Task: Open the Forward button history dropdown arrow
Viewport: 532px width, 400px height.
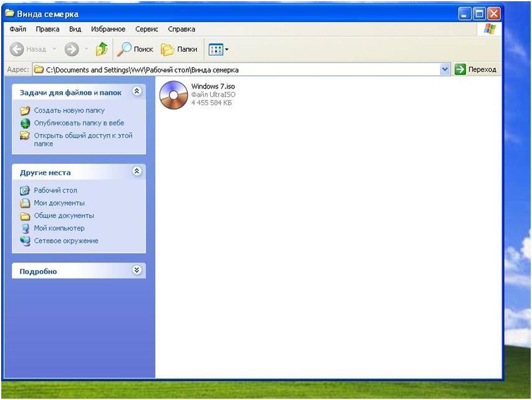Action: coord(86,49)
